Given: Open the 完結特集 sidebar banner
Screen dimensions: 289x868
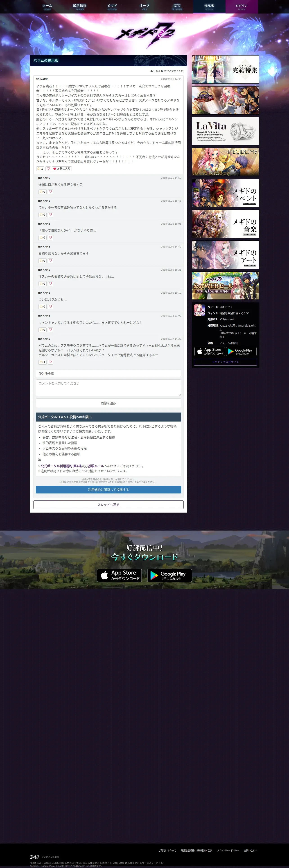Looking at the screenshot, I should (x=225, y=69).
